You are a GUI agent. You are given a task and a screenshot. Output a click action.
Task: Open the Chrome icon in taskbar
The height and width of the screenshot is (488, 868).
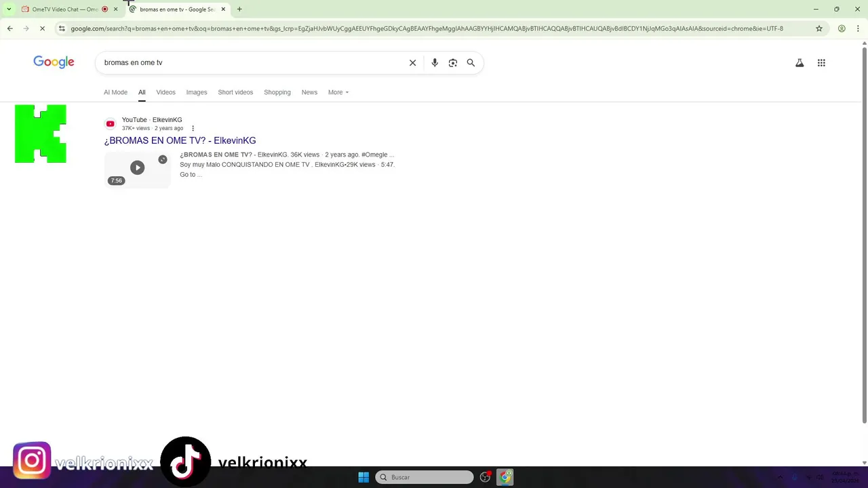click(x=505, y=477)
